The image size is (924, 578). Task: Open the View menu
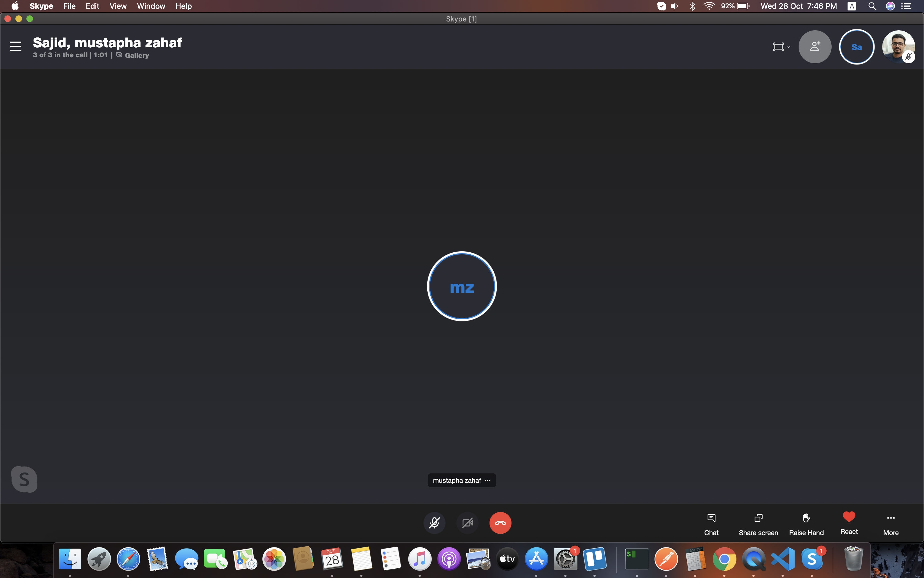pos(118,6)
